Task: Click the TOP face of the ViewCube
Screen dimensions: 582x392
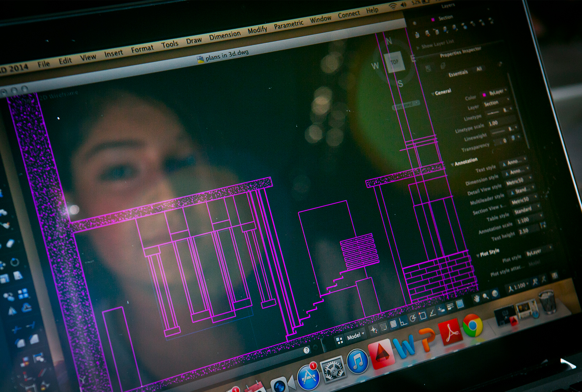Action: (x=394, y=62)
